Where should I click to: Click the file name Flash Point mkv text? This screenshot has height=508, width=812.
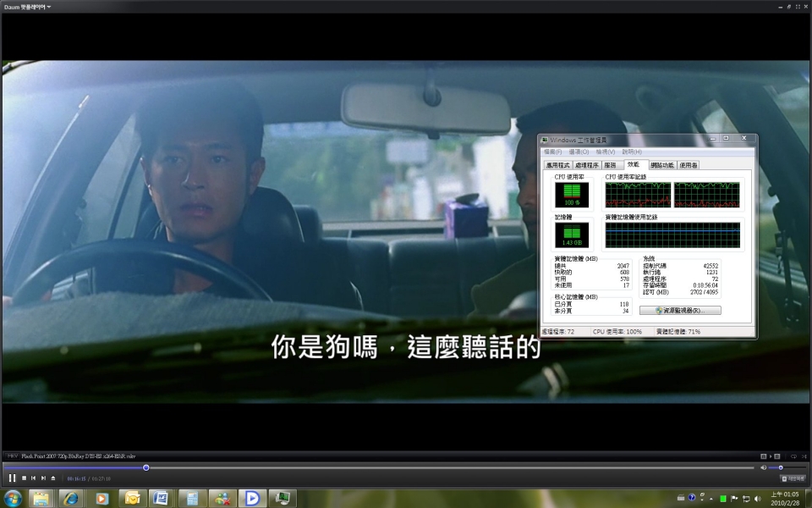coord(78,456)
